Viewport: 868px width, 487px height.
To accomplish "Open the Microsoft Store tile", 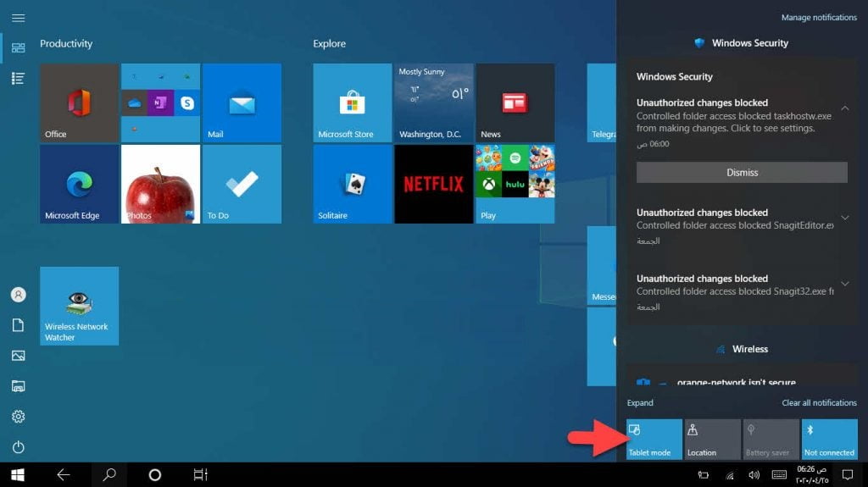I will point(352,103).
